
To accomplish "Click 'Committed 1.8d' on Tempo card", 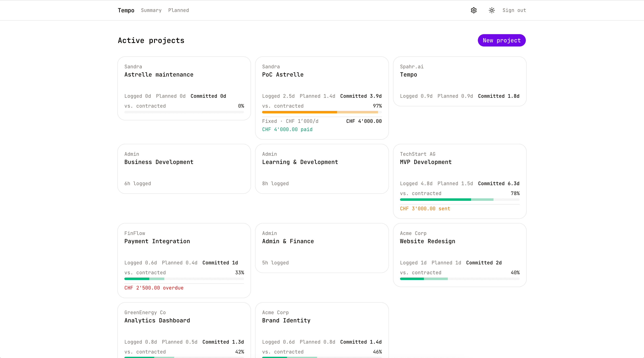I will (x=498, y=96).
